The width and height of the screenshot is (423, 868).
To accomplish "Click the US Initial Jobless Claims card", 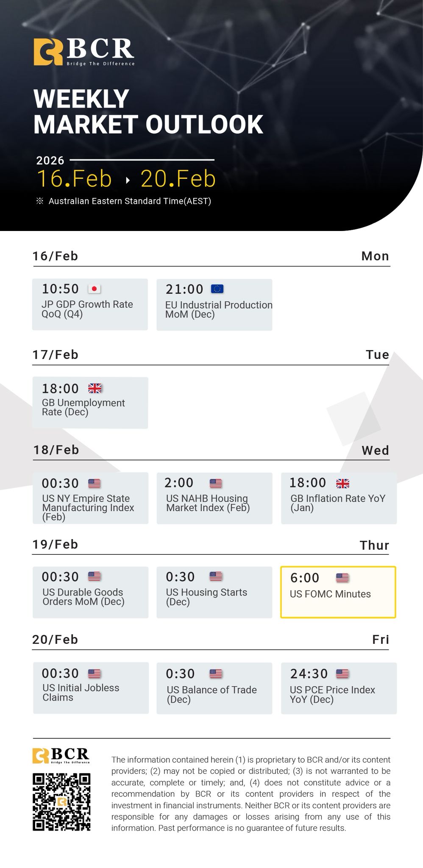I will tap(91, 688).
